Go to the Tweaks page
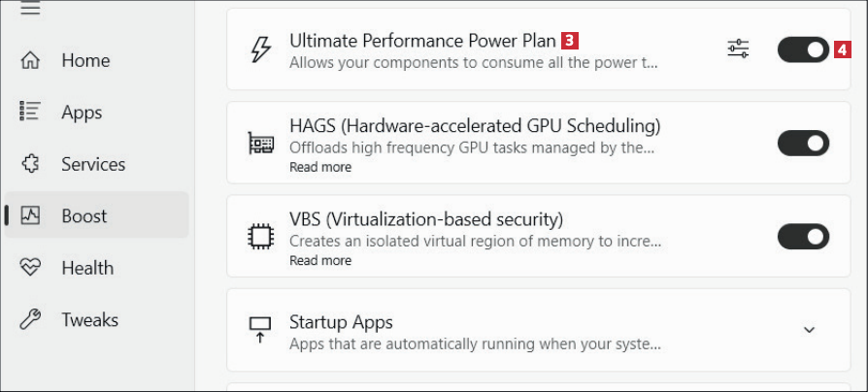 coord(89,319)
